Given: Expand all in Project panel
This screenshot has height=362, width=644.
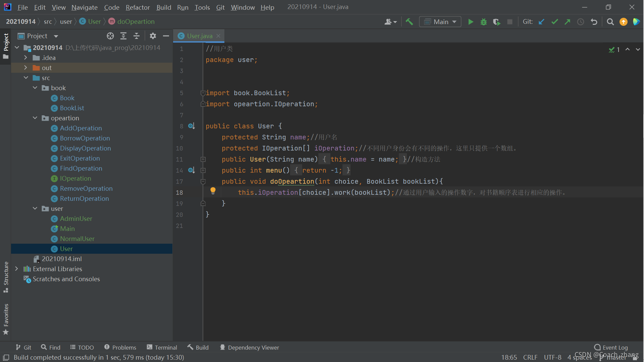Looking at the screenshot, I should tap(123, 36).
